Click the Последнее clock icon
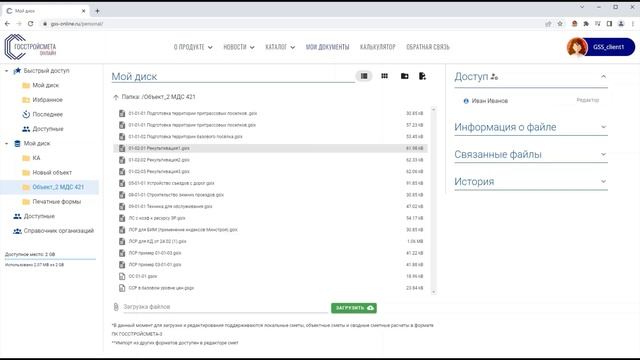Viewport: 640px width, 360px height. click(26, 114)
